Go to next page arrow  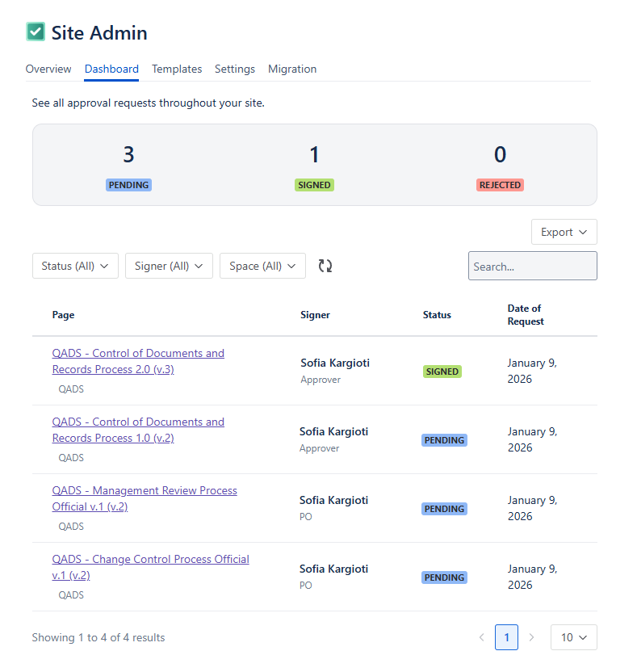pyautogui.click(x=531, y=637)
